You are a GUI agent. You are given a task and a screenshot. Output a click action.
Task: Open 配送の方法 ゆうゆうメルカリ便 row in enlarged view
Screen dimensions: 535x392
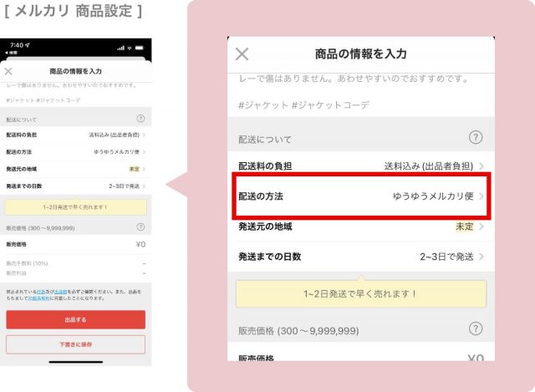coord(361,196)
